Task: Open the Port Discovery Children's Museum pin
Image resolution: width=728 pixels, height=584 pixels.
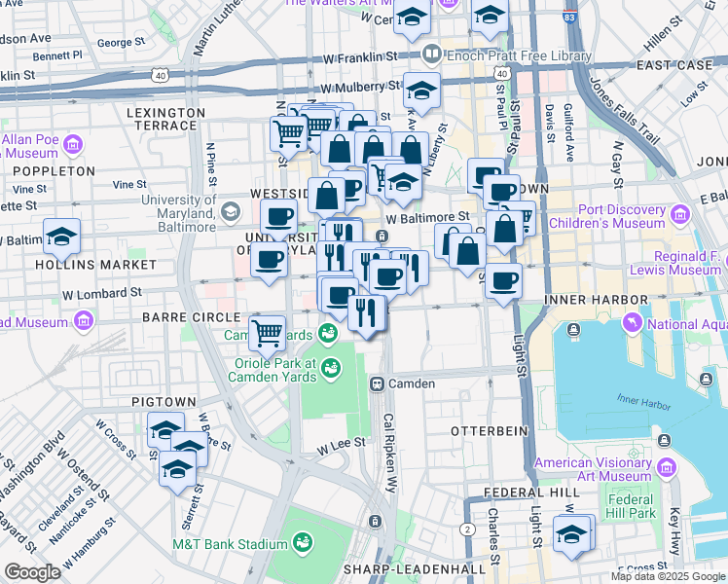Action: 680,214
